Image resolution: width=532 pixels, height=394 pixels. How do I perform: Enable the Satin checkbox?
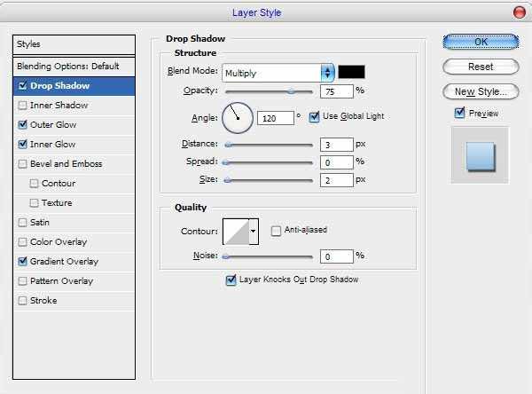pos(22,223)
